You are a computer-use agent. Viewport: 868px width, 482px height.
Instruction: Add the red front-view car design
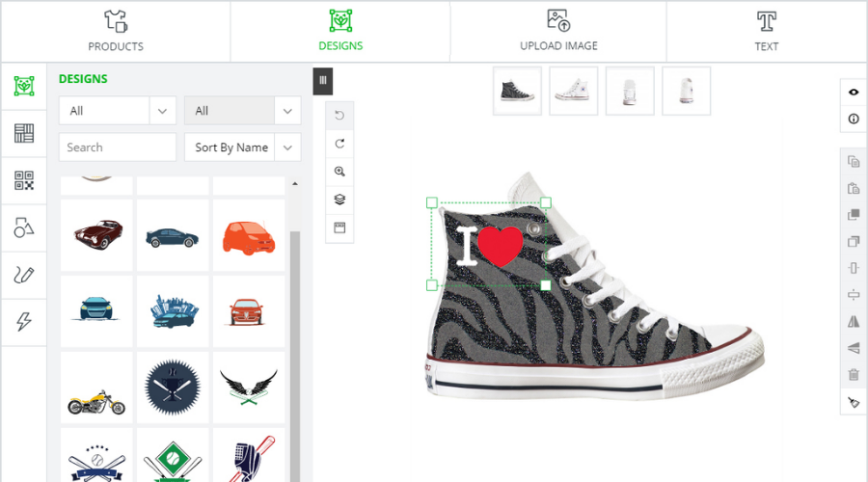[249, 311]
